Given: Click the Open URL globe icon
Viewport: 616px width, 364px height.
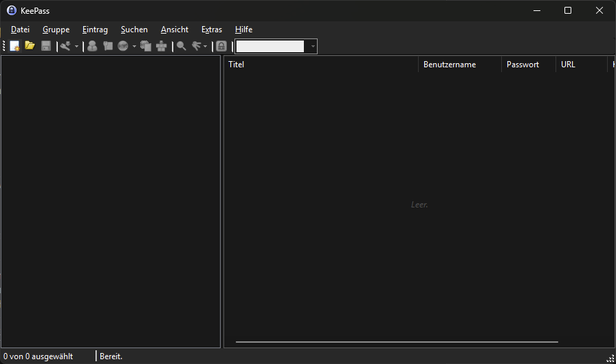Looking at the screenshot, I should coord(123,46).
